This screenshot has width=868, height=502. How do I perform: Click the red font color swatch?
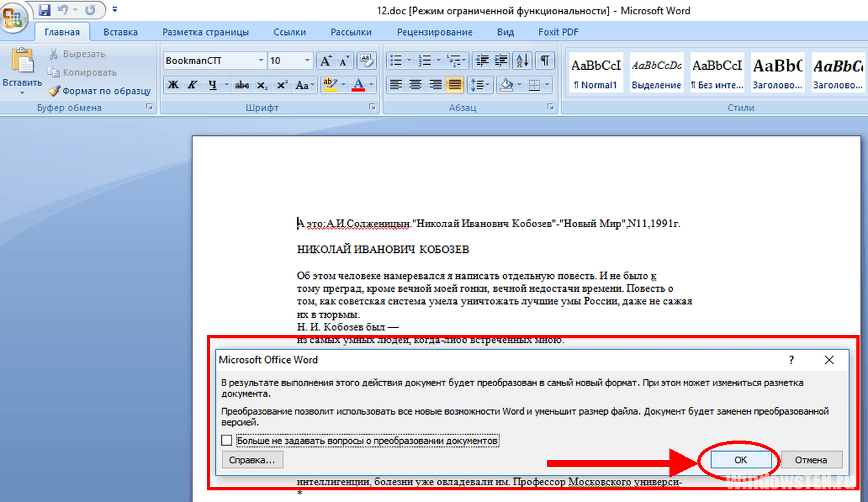358,85
